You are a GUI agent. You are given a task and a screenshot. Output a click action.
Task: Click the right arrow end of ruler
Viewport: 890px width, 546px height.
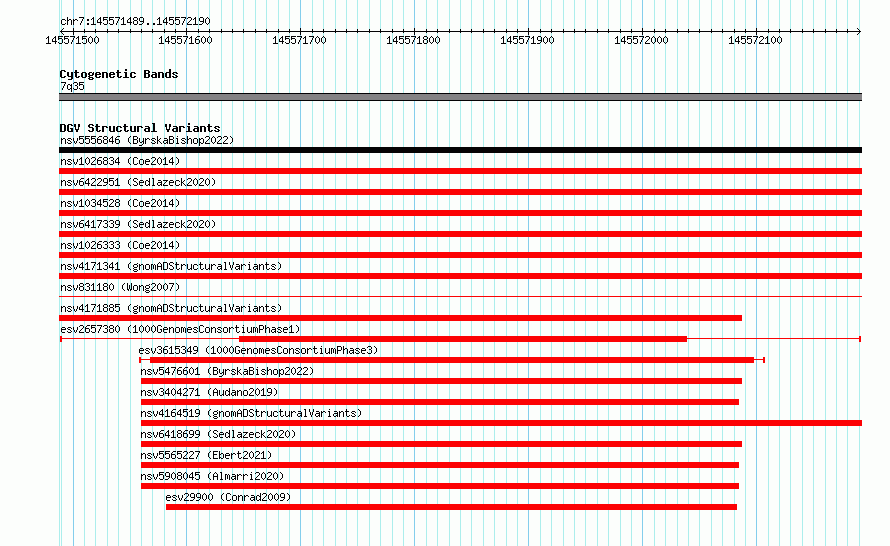(x=859, y=31)
